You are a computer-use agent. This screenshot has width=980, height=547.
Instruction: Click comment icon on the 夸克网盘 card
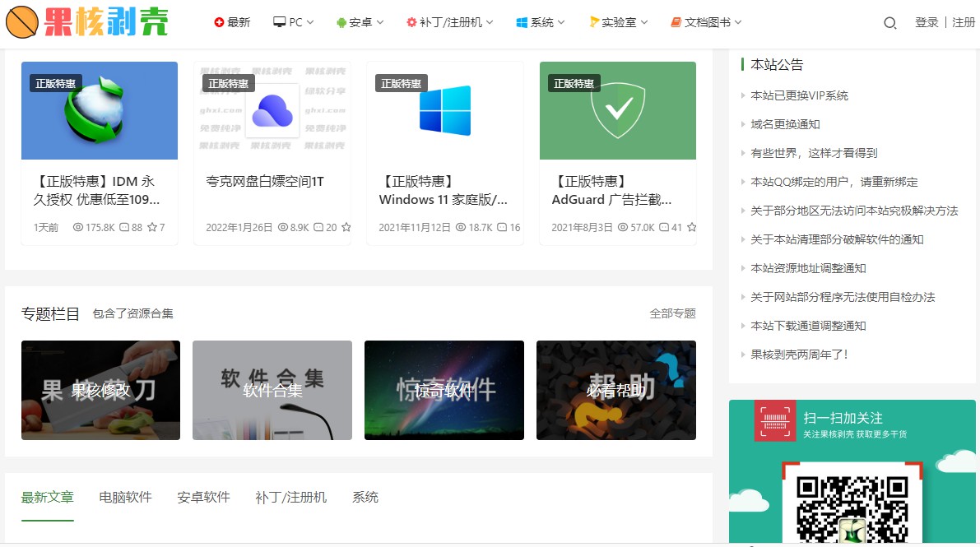click(318, 228)
